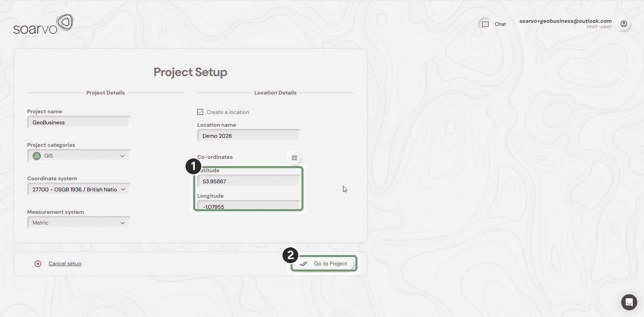This screenshot has width=644, height=317.
Task: Click the map picker icon beside Co-ordinates
Action: tap(294, 158)
